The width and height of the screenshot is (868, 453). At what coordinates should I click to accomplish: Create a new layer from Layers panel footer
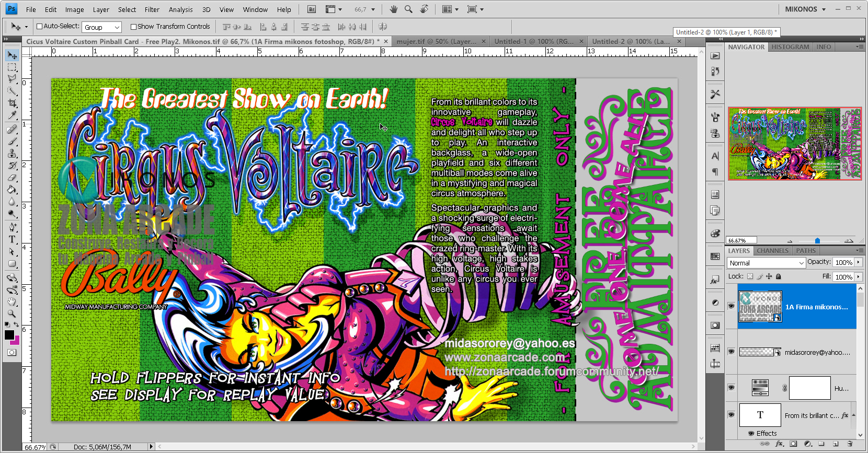click(x=836, y=444)
